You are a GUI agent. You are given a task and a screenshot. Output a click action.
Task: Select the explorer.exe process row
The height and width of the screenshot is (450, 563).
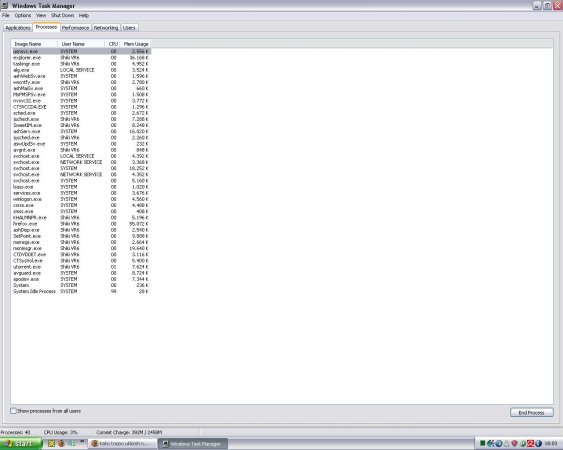[x=81, y=57]
